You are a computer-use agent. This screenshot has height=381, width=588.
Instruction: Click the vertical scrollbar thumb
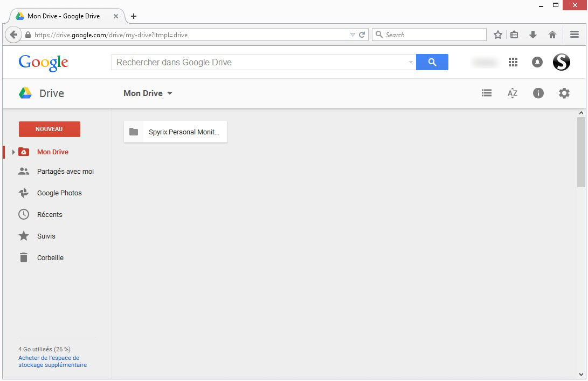coord(581,152)
